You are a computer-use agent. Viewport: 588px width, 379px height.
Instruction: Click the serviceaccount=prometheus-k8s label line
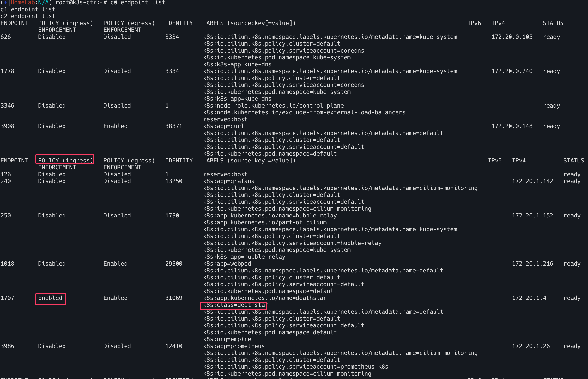(295, 367)
